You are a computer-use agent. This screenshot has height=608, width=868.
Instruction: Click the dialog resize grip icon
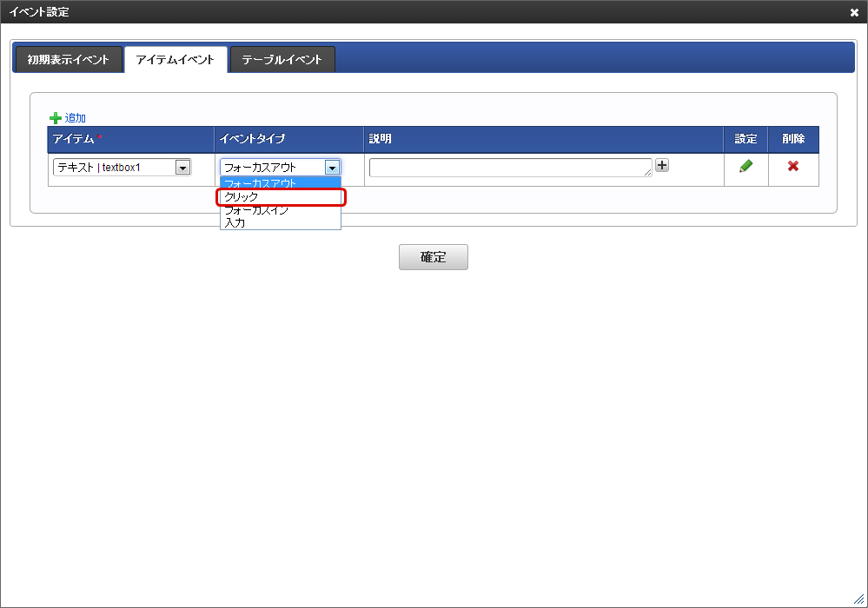pos(858,598)
